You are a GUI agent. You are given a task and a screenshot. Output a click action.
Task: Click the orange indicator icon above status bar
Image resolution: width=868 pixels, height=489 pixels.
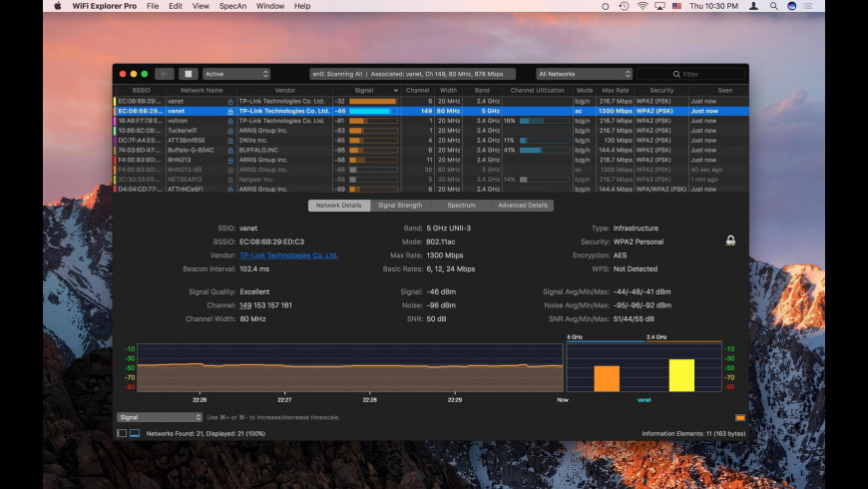tap(739, 417)
